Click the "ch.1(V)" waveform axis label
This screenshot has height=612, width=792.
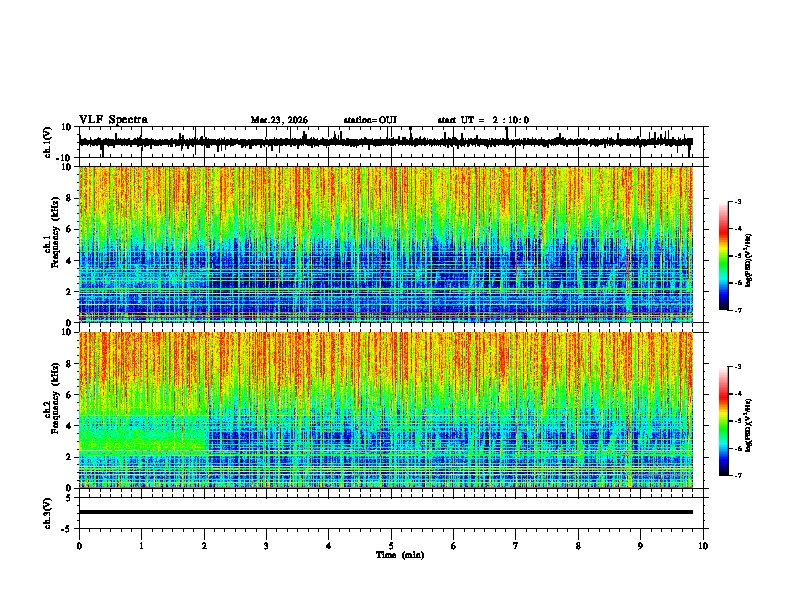coord(48,142)
